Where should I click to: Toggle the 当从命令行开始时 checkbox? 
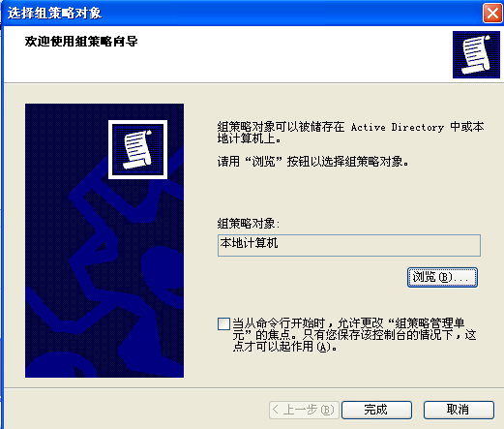[x=223, y=323]
